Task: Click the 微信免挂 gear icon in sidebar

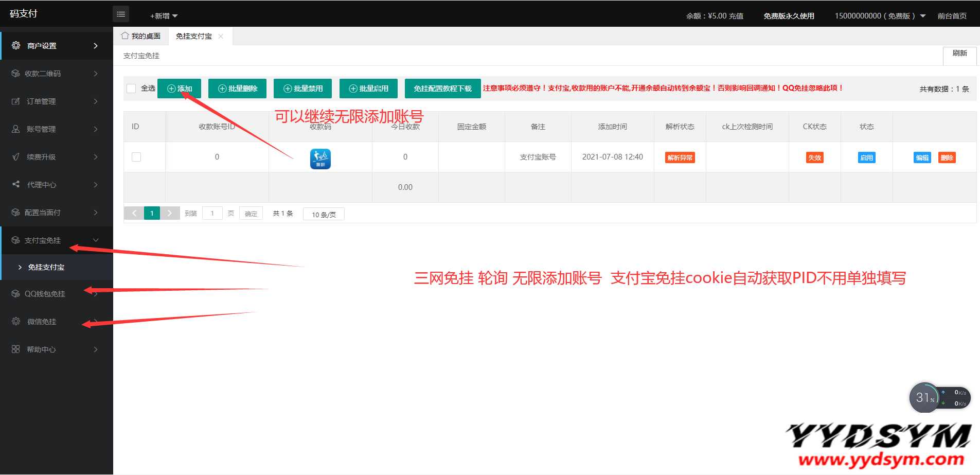Action: (x=16, y=321)
